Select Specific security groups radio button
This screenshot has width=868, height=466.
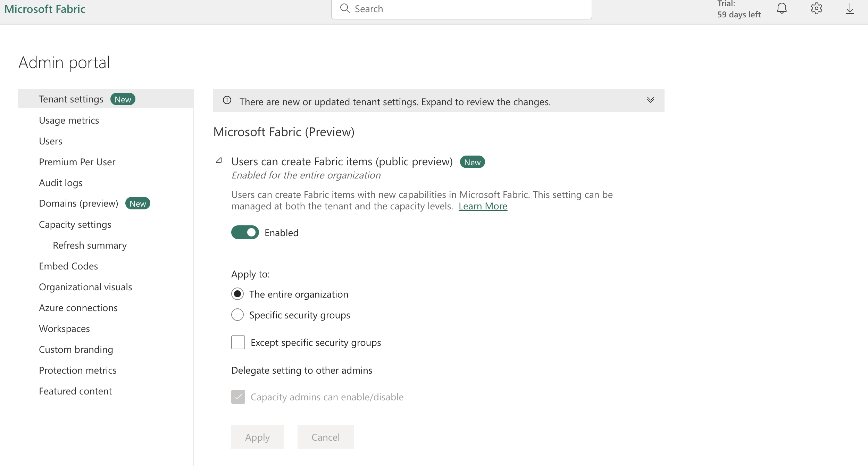[237, 315]
